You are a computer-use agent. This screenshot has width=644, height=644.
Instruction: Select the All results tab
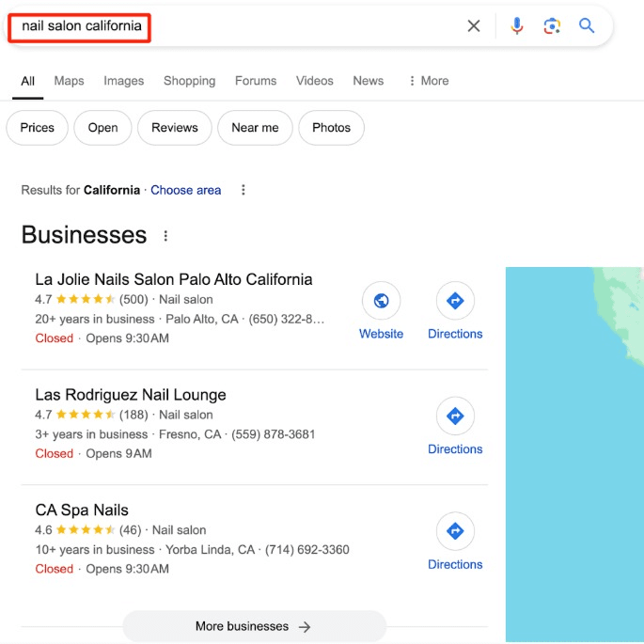click(x=27, y=81)
